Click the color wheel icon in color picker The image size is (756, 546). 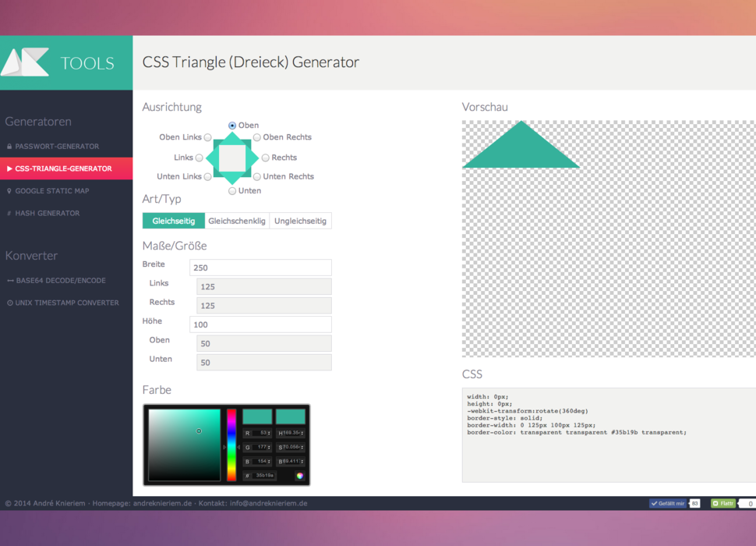pos(300,475)
